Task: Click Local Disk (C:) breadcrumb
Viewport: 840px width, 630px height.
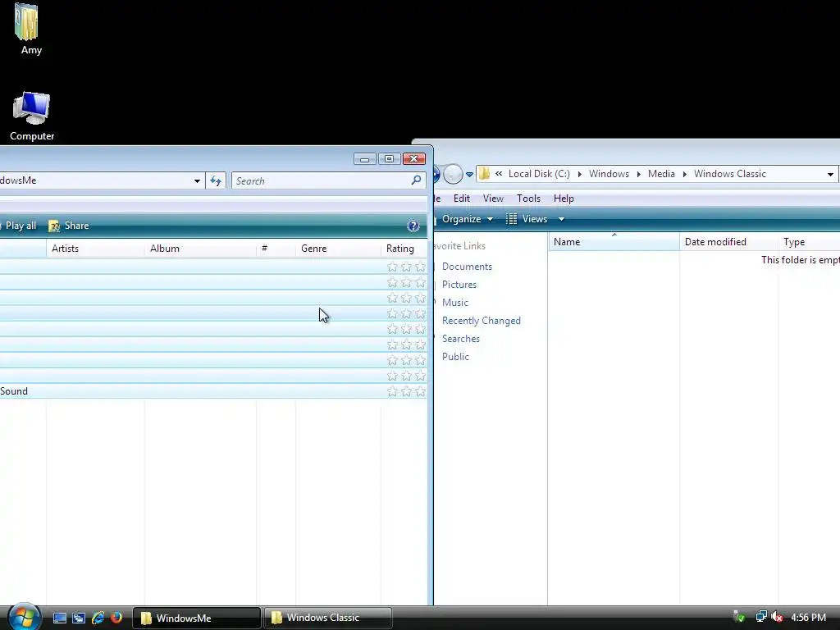Action: [x=539, y=174]
